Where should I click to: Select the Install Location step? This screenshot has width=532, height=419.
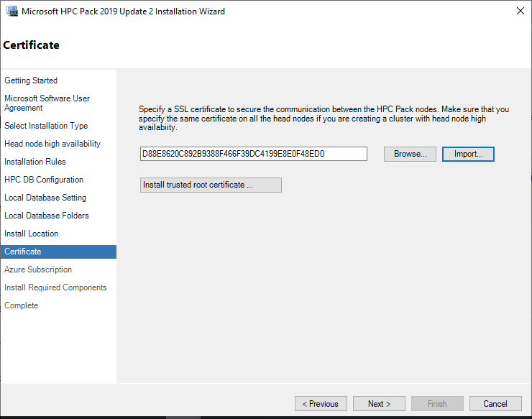[31, 234]
